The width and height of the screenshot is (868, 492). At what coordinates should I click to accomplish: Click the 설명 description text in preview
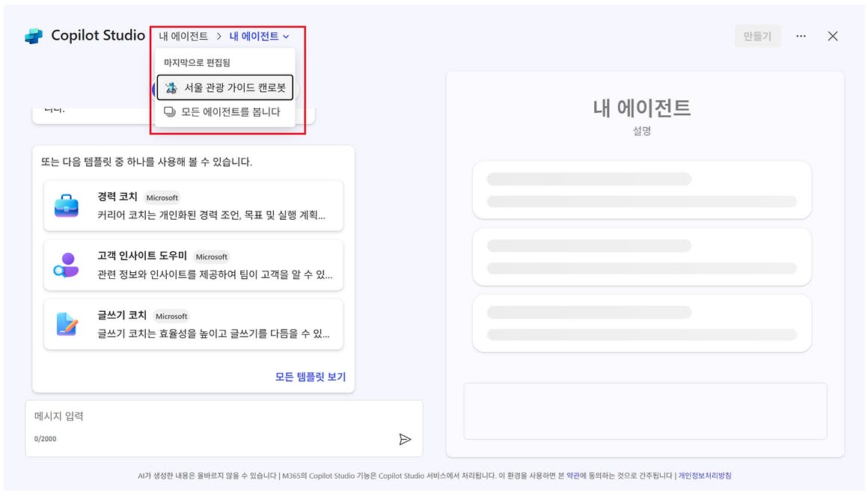[642, 131]
